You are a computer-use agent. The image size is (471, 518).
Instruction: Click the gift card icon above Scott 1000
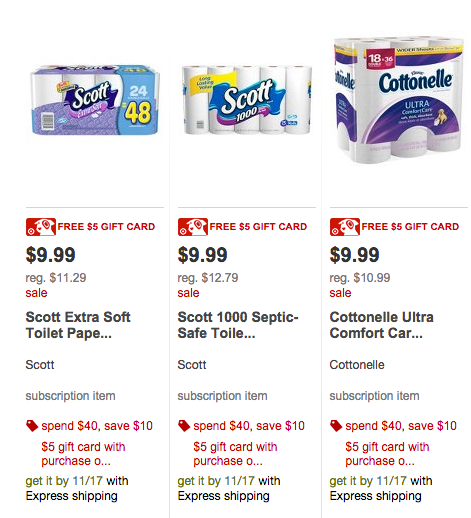point(193,227)
